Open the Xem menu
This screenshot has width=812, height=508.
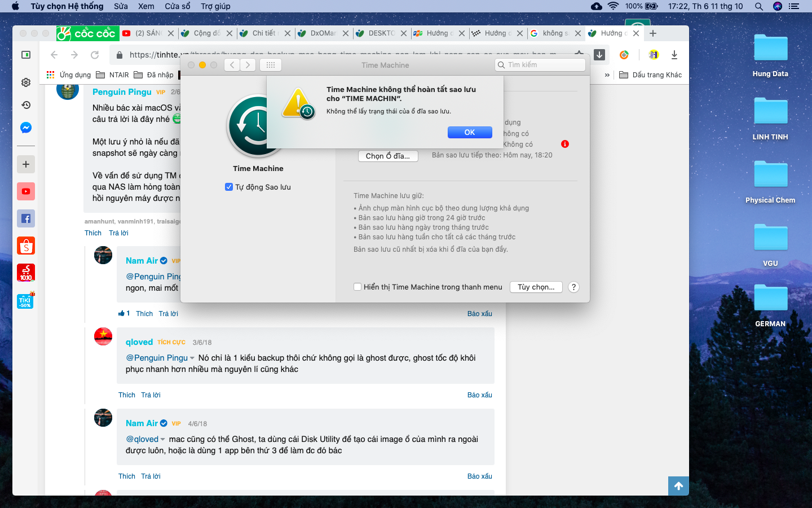coord(146,6)
